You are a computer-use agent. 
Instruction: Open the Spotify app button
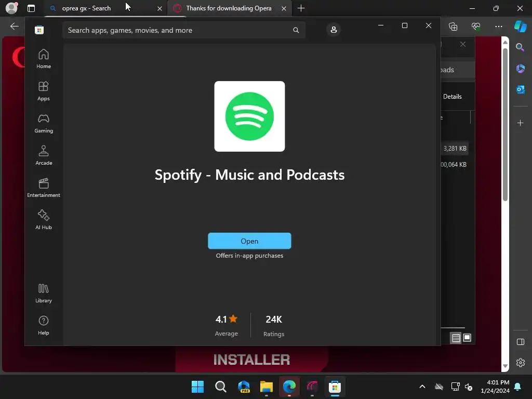(249, 241)
